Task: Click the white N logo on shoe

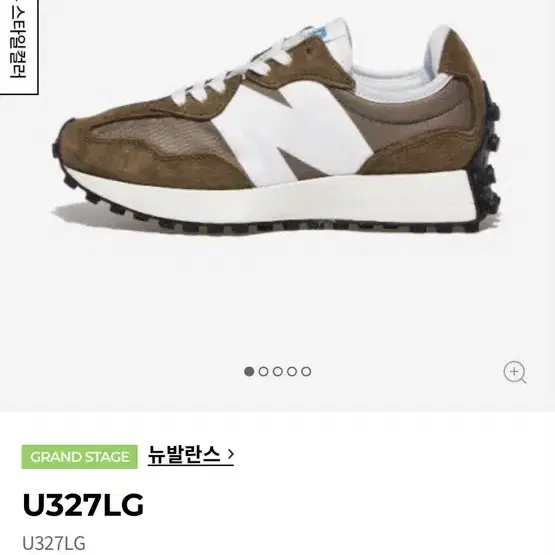Action: [x=292, y=129]
